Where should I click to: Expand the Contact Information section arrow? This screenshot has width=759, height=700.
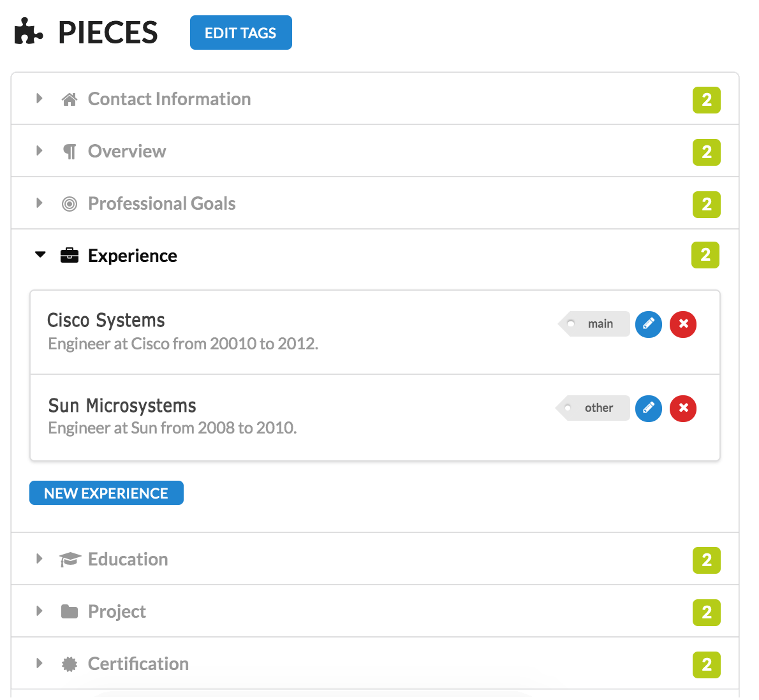tap(39, 99)
